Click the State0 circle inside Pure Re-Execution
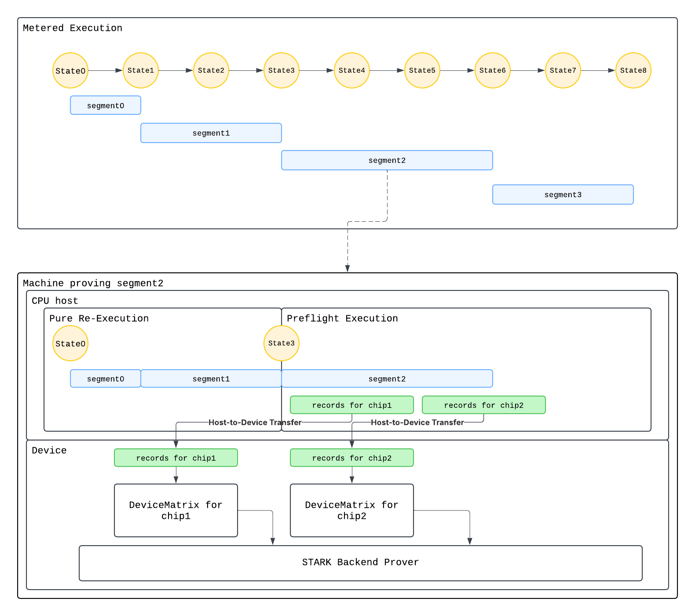This screenshot has width=695, height=616. (70, 343)
